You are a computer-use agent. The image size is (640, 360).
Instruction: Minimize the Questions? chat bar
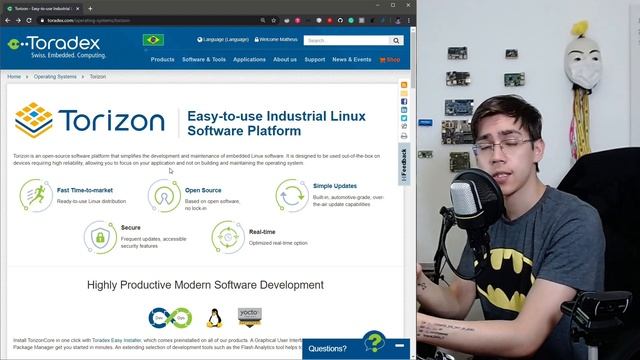[x=400, y=346]
